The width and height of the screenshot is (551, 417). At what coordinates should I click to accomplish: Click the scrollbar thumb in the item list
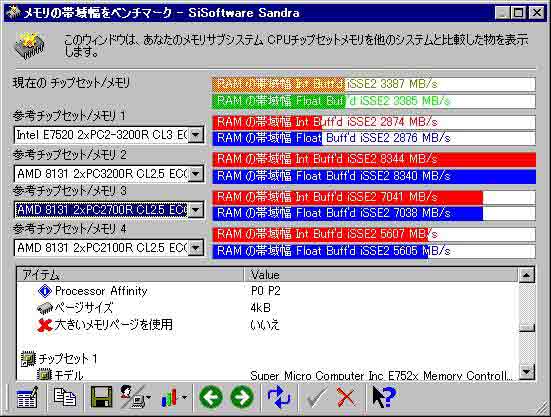[527, 328]
